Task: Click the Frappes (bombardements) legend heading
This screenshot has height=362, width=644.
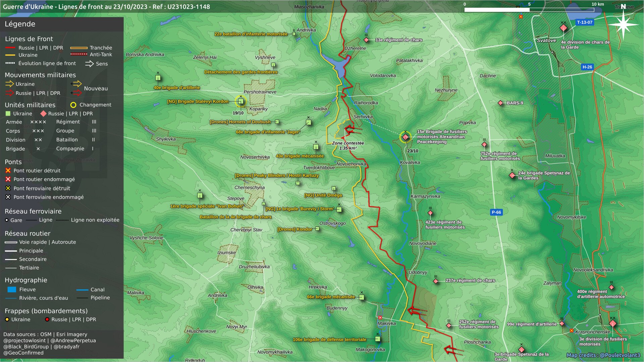Action: [46, 311]
